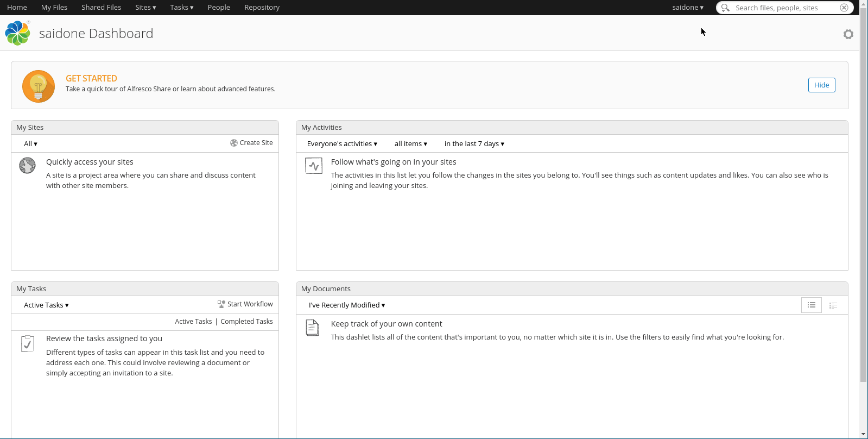Go to Home in the top menu
The width and height of the screenshot is (868, 439).
[17, 8]
